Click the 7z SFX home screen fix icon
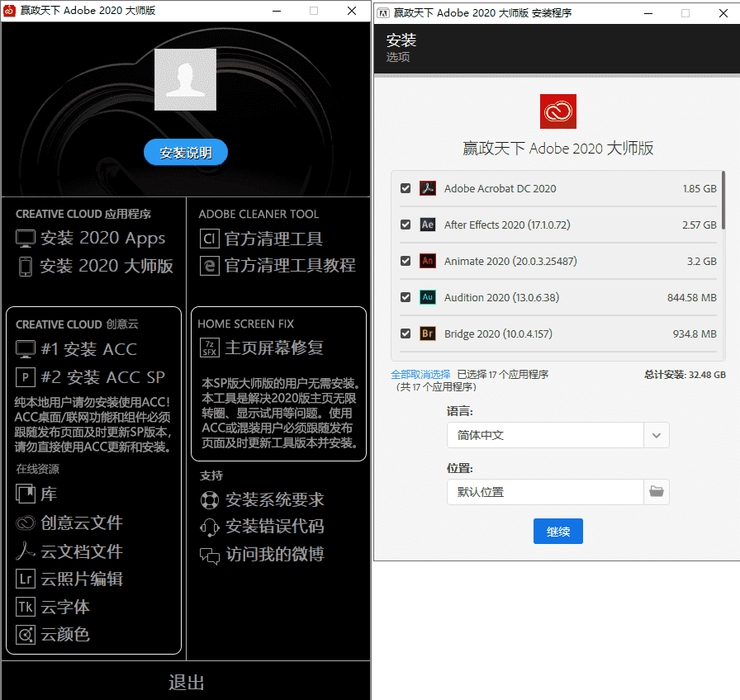The width and height of the screenshot is (740, 700). [x=210, y=348]
